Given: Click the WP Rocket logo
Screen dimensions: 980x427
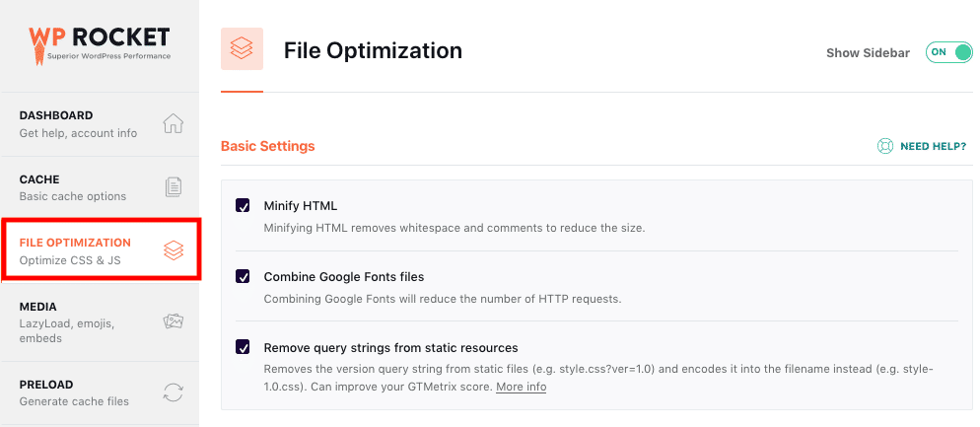Looking at the screenshot, I should click(99, 43).
